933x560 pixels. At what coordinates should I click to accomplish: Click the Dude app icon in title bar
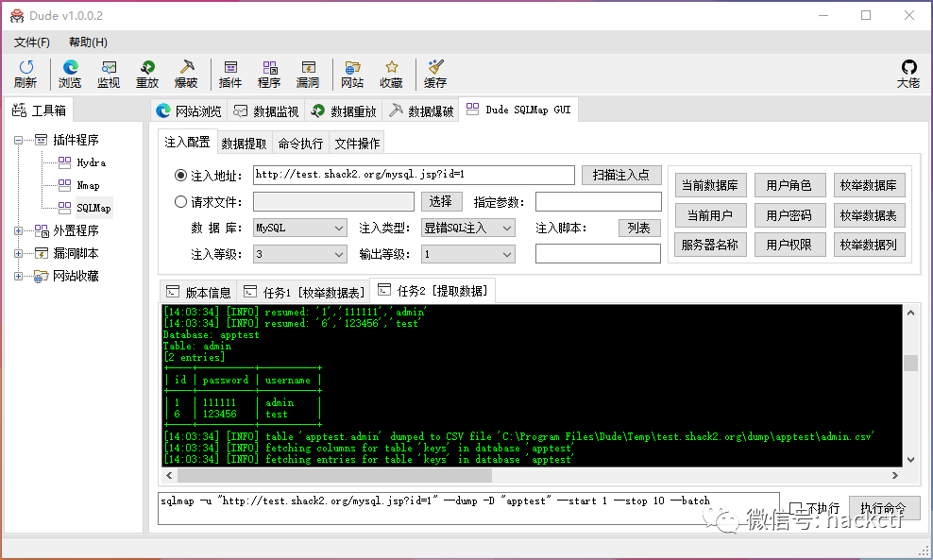pyautogui.click(x=17, y=15)
